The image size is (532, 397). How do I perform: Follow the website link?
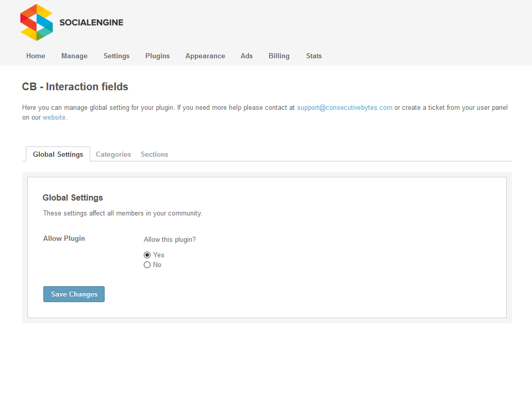[54, 117]
